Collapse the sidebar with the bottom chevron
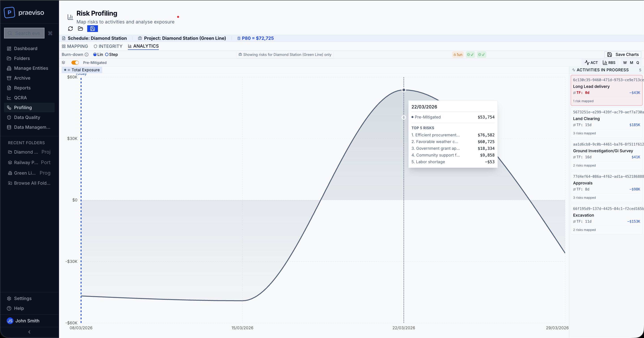 tap(29, 332)
